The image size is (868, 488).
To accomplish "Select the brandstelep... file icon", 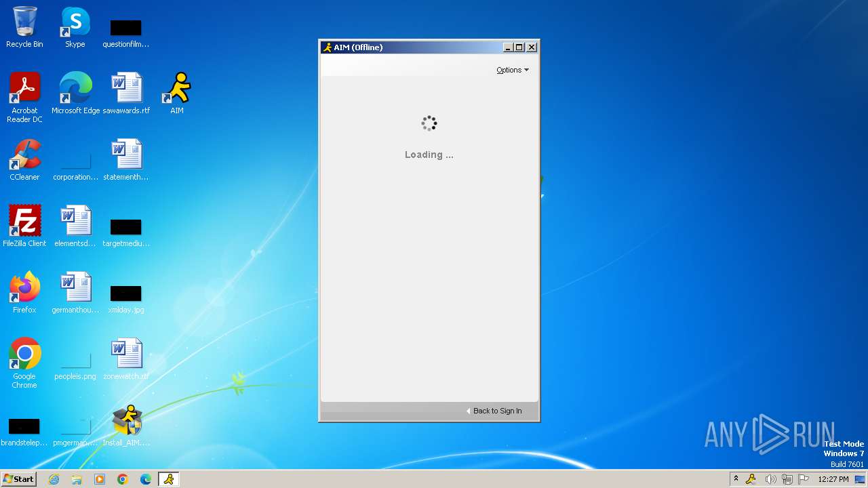I will coord(24,431).
